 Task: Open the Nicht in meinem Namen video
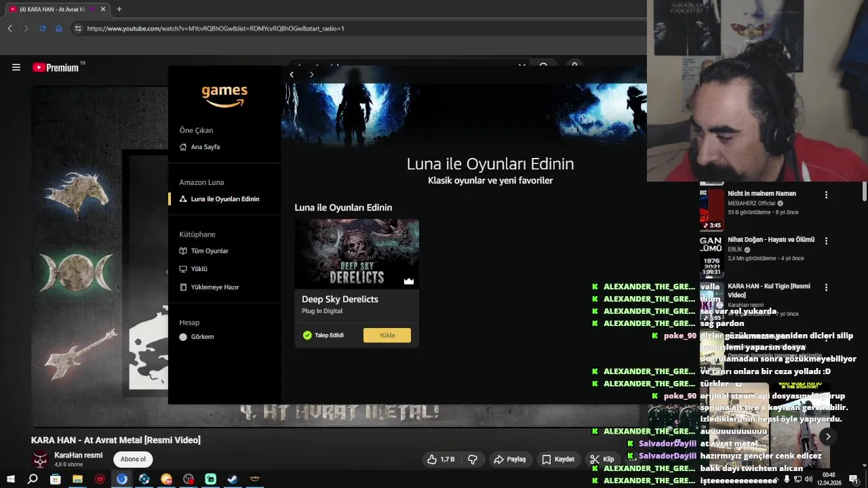click(762, 194)
